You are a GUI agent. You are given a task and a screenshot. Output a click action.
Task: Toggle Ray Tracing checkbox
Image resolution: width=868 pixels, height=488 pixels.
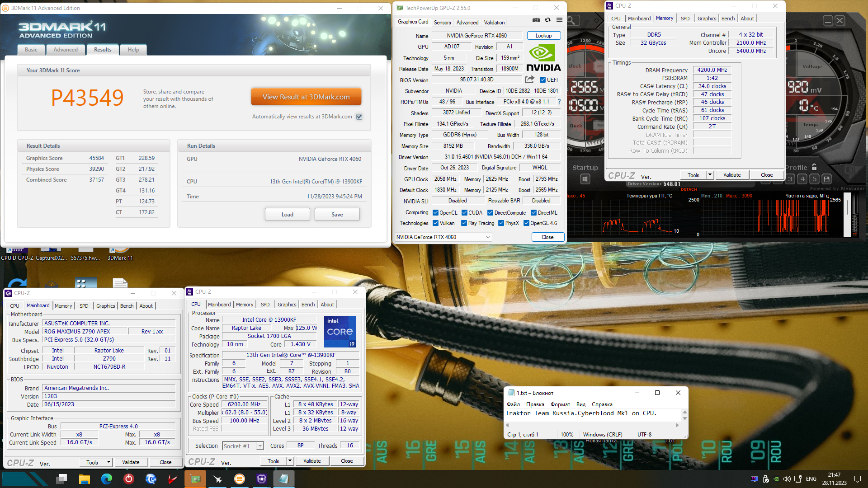pyautogui.click(x=464, y=223)
